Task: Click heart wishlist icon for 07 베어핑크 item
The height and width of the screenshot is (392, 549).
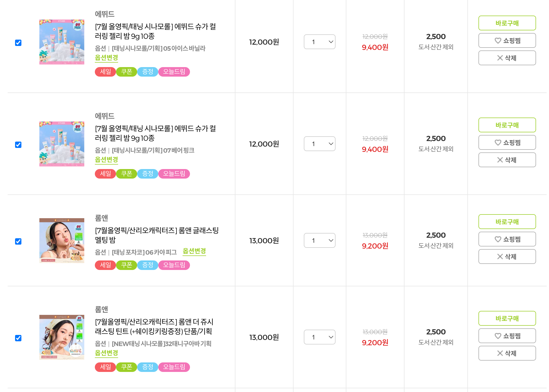Action: coord(498,143)
